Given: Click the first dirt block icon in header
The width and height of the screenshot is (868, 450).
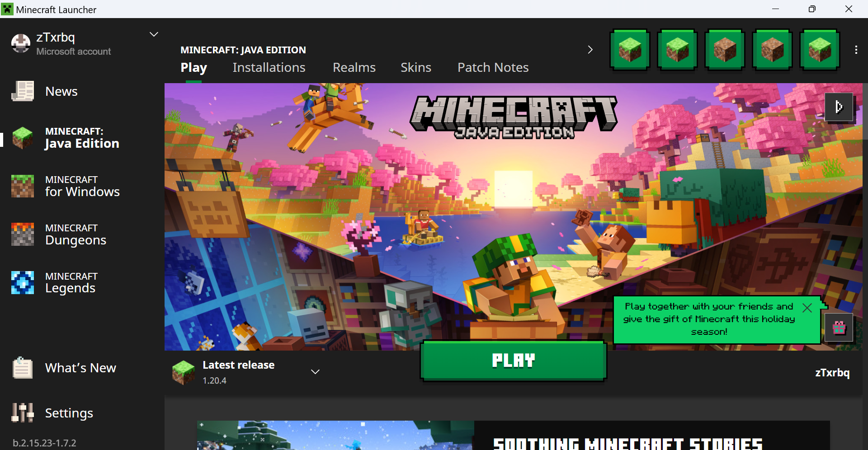Looking at the screenshot, I should click(725, 50).
